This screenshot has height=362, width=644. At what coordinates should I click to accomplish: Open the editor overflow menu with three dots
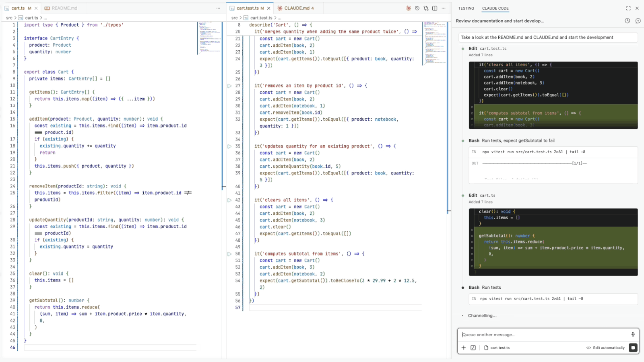click(x=444, y=8)
